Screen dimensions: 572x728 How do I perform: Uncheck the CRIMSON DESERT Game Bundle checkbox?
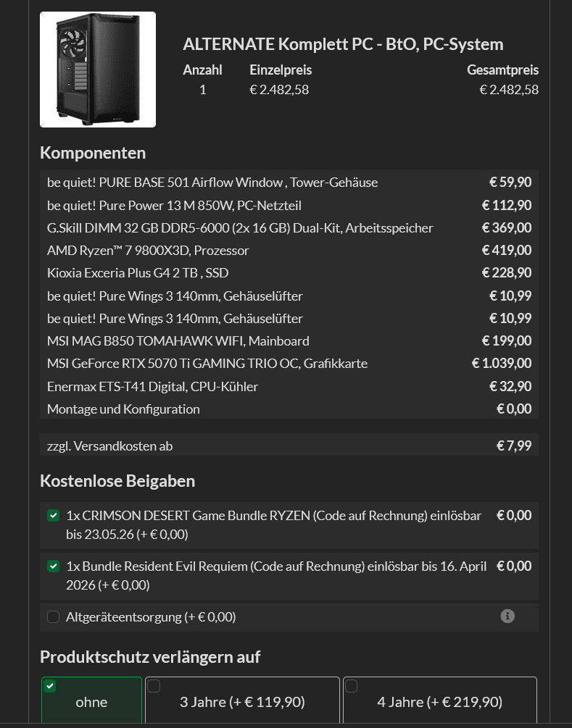tap(53, 516)
